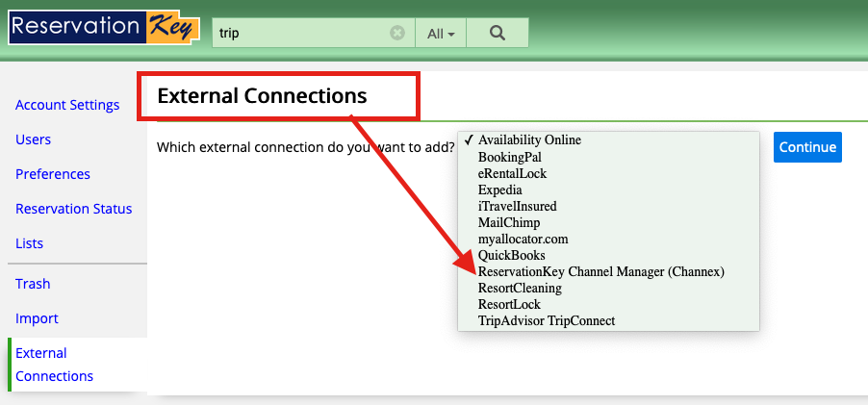Open the All search filter dropdown
The height and width of the screenshot is (405, 868).
pos(441,34)
